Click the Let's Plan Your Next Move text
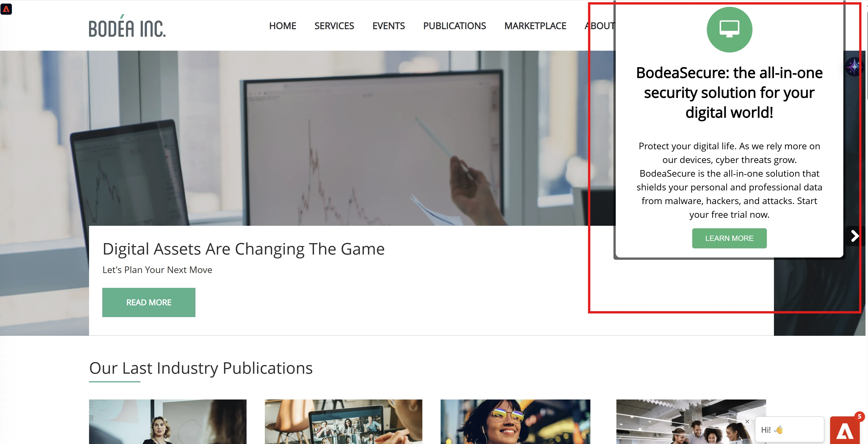Image resolution: width=868 pixels, height=444 pixels. click(x=157, y=270)
